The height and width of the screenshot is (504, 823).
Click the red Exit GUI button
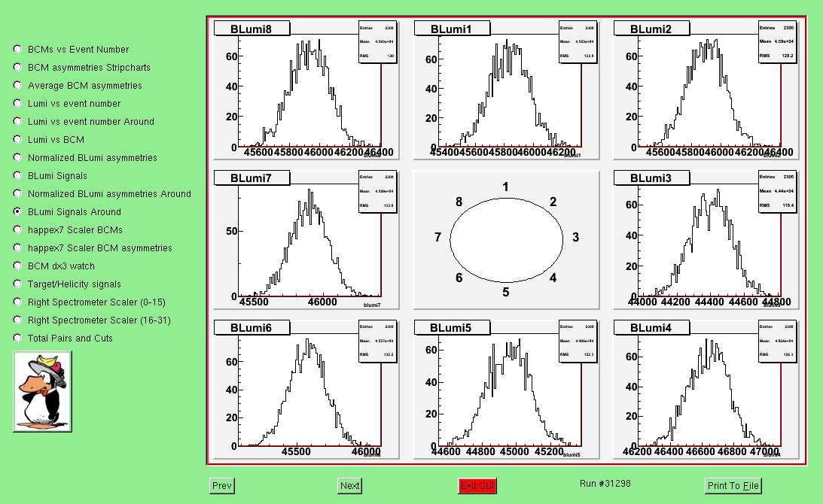[x=477, y=486]
